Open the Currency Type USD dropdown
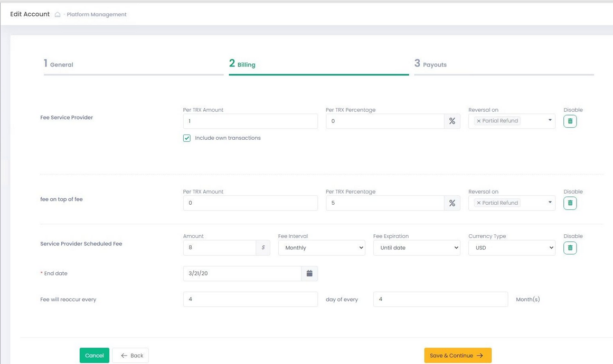This screenshot has width=613, height=364. click(512, 248)
